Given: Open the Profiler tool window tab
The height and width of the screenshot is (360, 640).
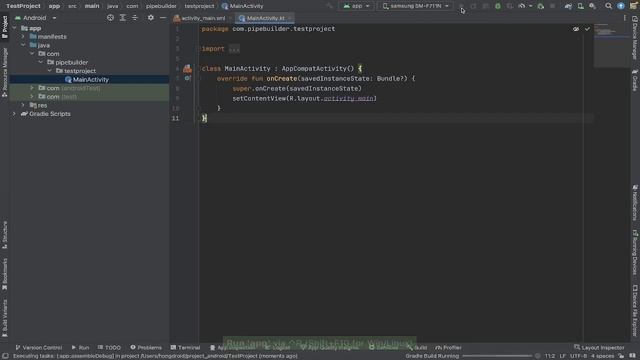Looking at the screenshot, I should (448, 348).
